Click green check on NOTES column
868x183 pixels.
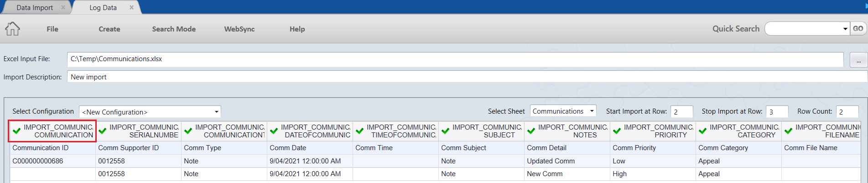coord(531,131)
